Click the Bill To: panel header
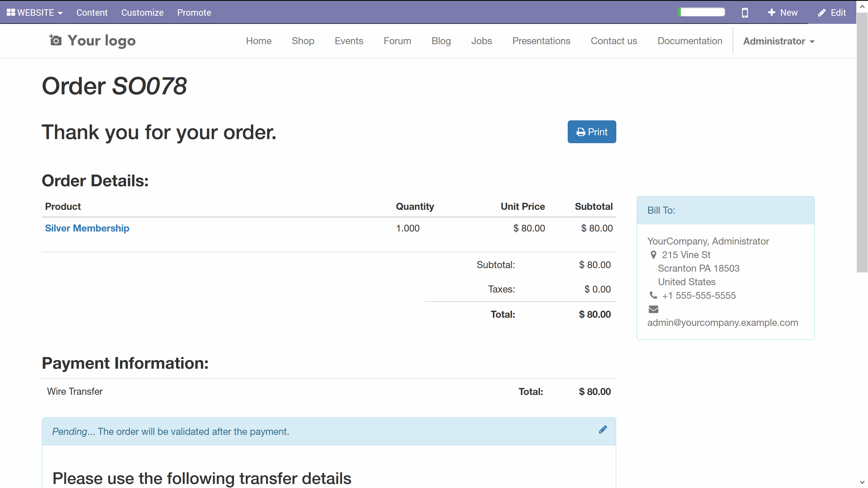The width and height of the screenshot is (868, 488). (x=726, y=210)
